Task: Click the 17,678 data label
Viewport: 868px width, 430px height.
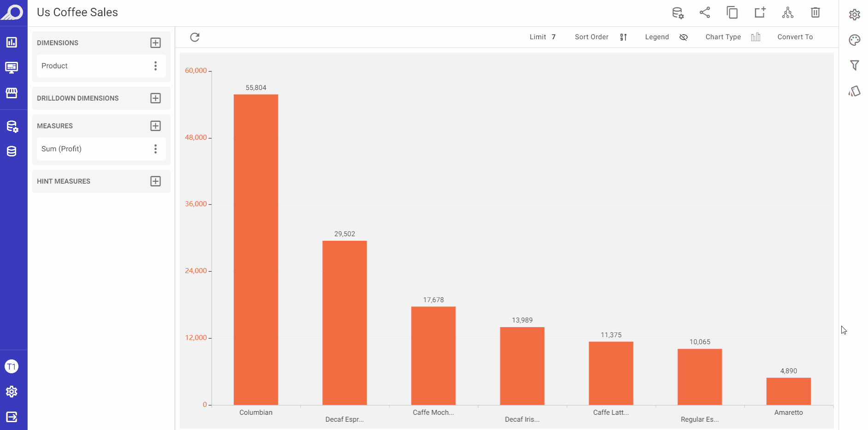Action: coord(433,300)
